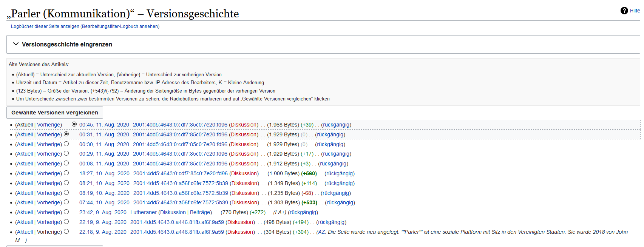Select the radio button for 23:42 revision

(x=66, y=212)
